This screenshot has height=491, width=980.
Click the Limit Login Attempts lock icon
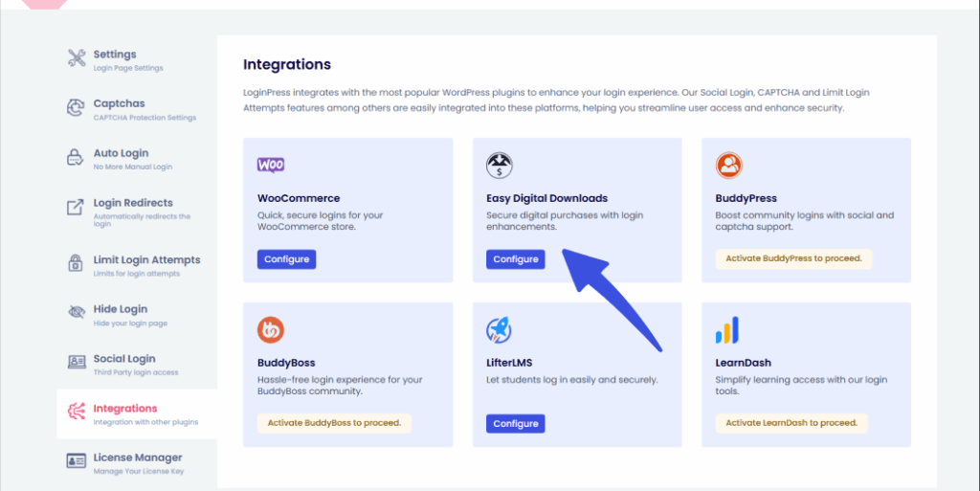pyautogui.click(x=75, y=263)
